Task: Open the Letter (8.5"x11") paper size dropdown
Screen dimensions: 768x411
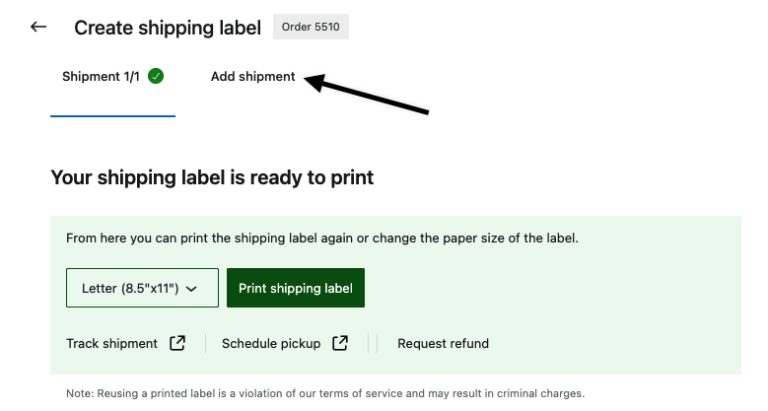Action: (138, 288)
